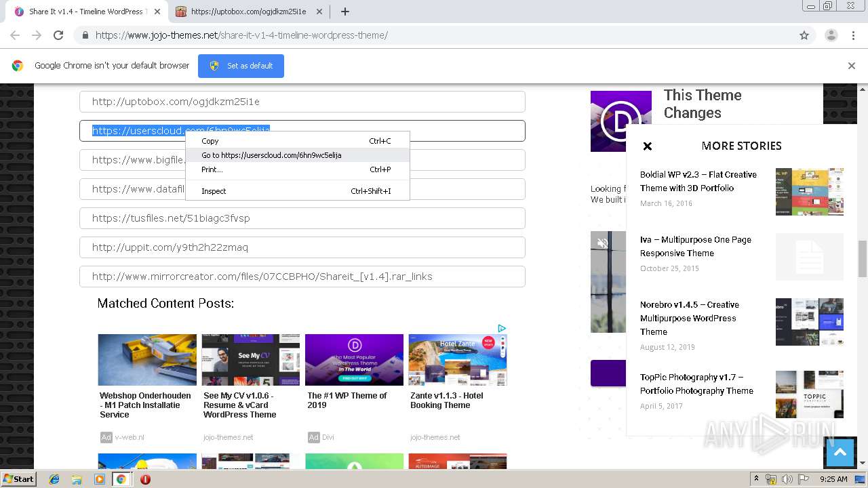This screenshot has height=488, width=868.
Task: Select Print... in the context menu
Action: [298, 169]
